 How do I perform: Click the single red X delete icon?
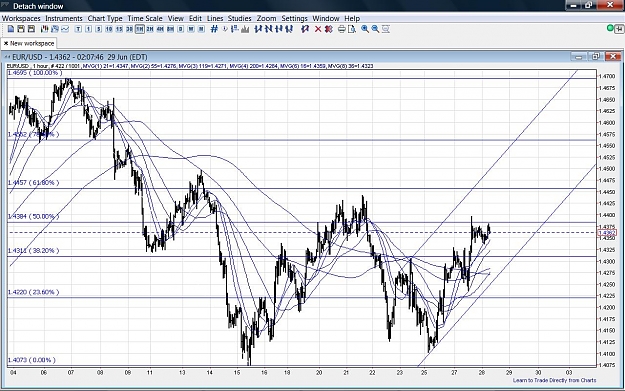coord(318,29)
